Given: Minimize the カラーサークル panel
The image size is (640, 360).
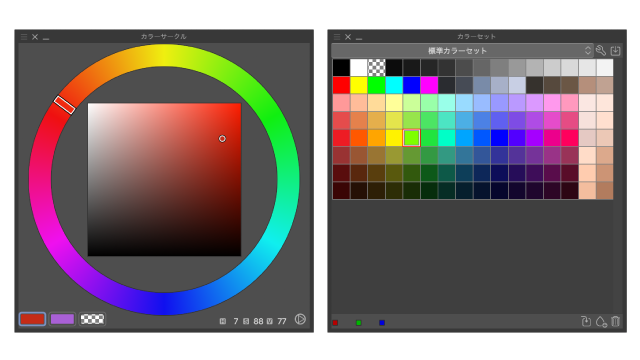Looking at the screenshot, I should [x=46, y=38].
